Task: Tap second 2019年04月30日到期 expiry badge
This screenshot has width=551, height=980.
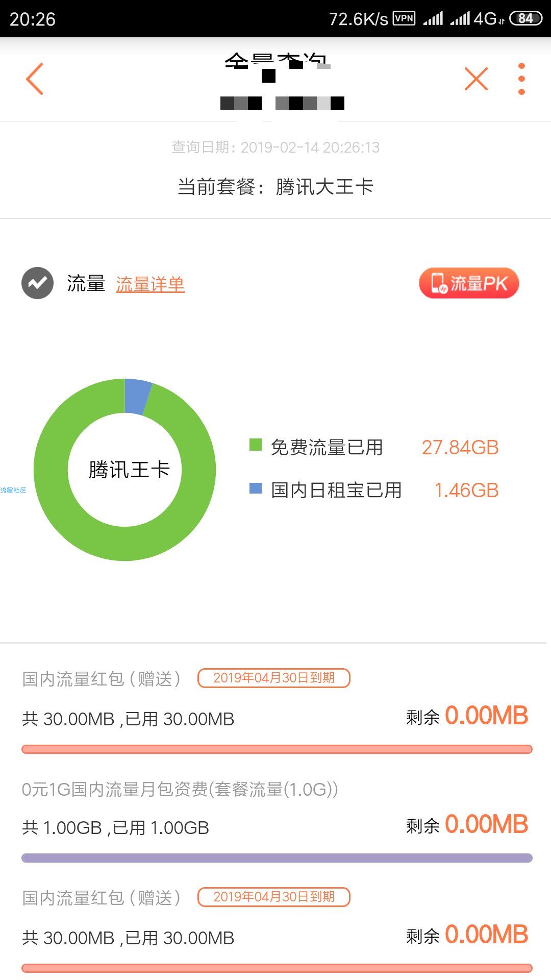Action: 274,897
